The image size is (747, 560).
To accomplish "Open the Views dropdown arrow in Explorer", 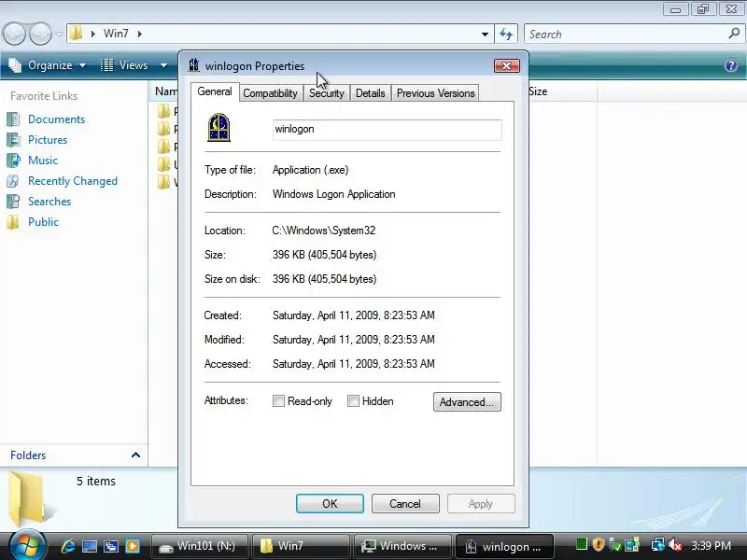I will (163, 65).
